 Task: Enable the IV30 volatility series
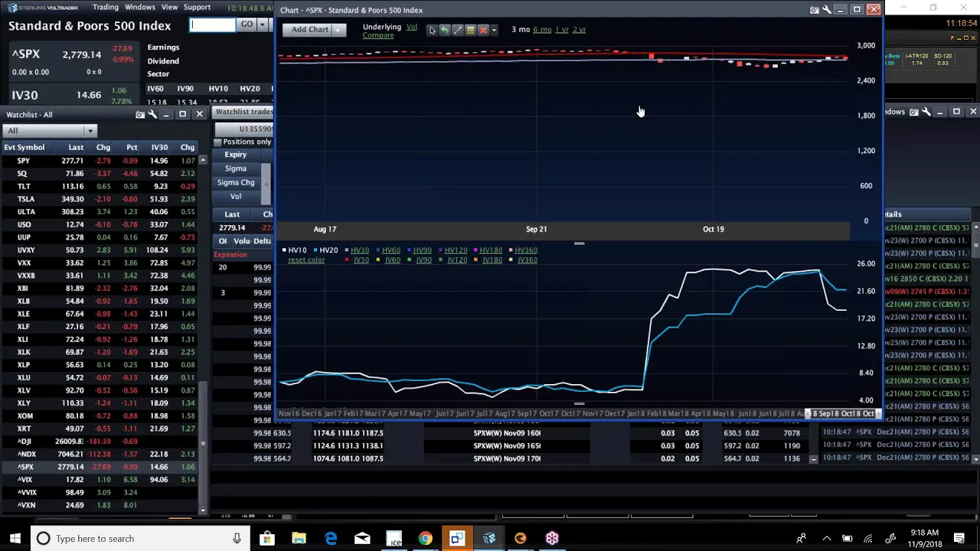361,260
